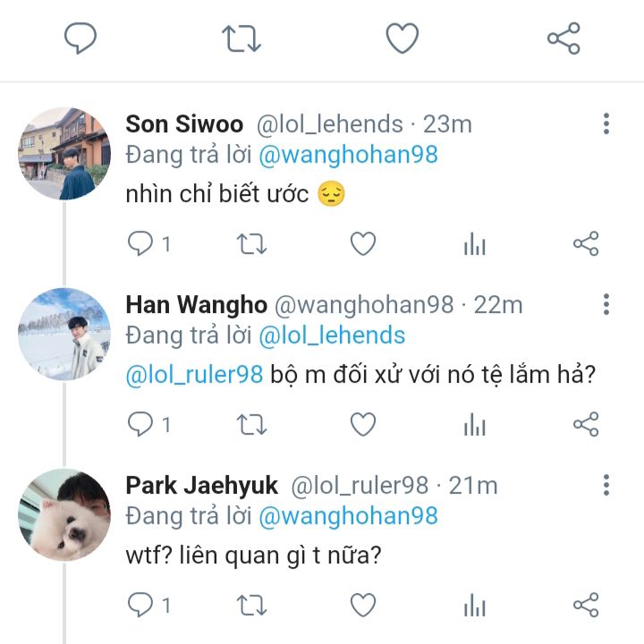The image size is (644, 644).
Task: Share Son Siwoo's tweet
Action: [x=585, y=243]
